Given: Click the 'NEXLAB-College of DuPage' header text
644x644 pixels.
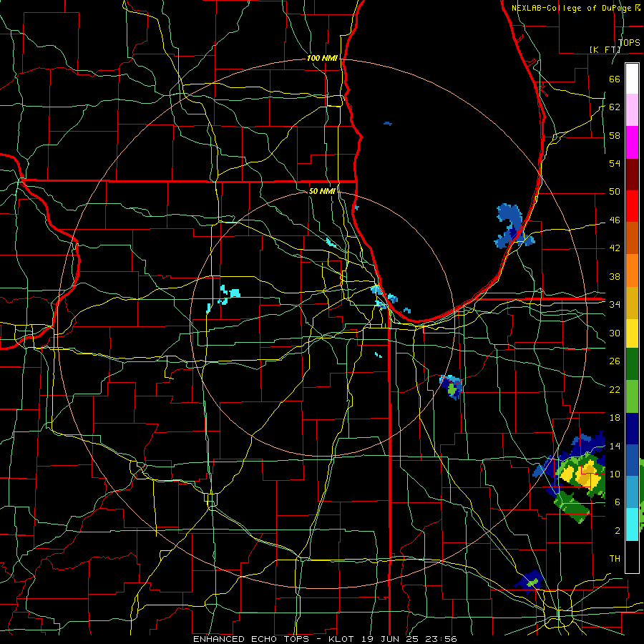Looking at the screenshot, I should (571, 8).
